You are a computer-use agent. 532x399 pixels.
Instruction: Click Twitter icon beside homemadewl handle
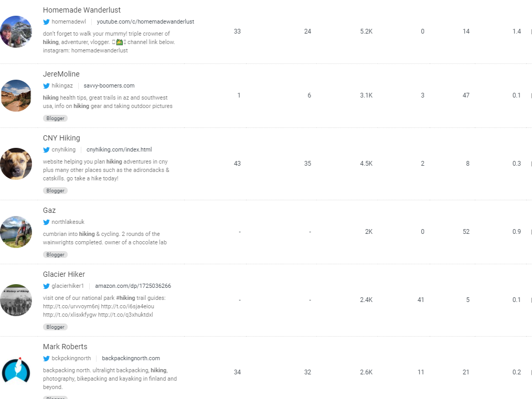click(47, 21)
